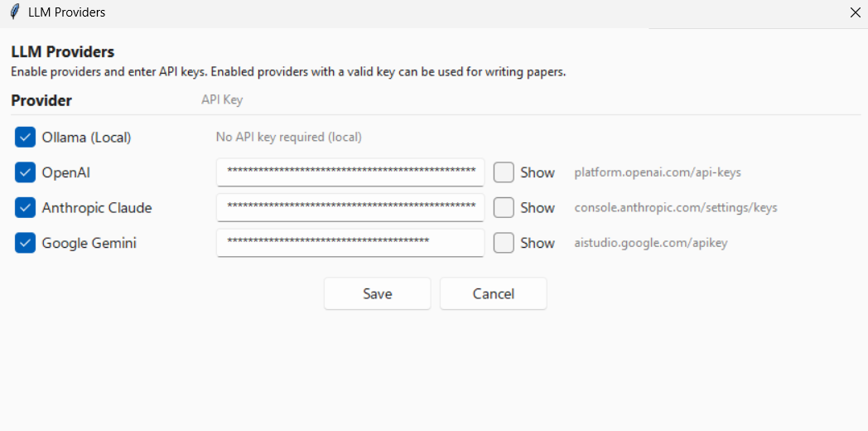Disable the Google Gemini provider checkbox
Image resolution: width=868 pixels, height=431 pixels.
coord(25,243)
